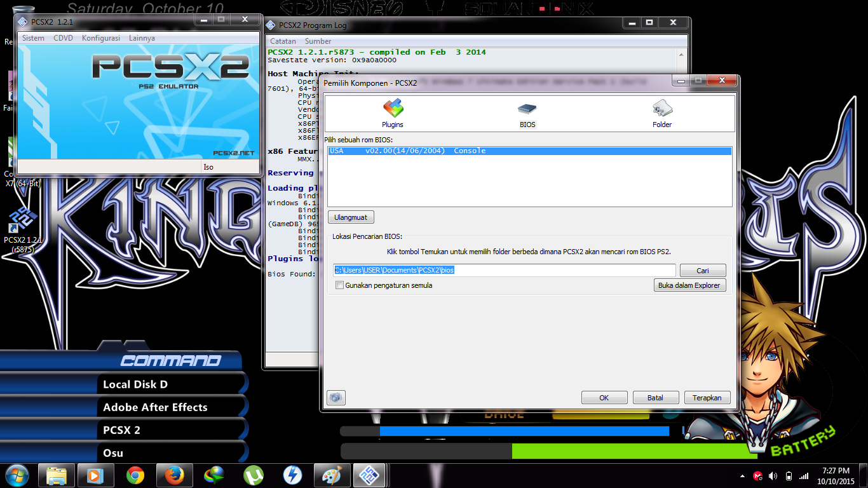Confirm with the OK button
868x488 pixels.
click(x=604, y=398)
